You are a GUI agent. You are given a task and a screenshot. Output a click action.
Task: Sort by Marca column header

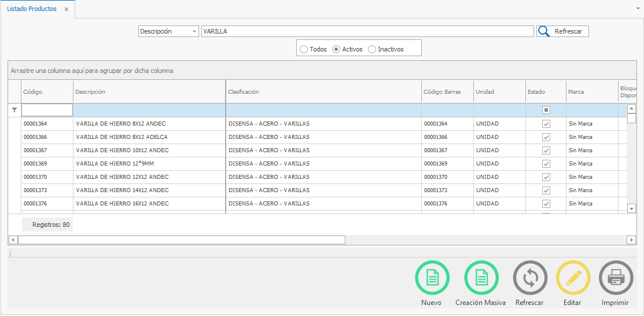[592, 91]
